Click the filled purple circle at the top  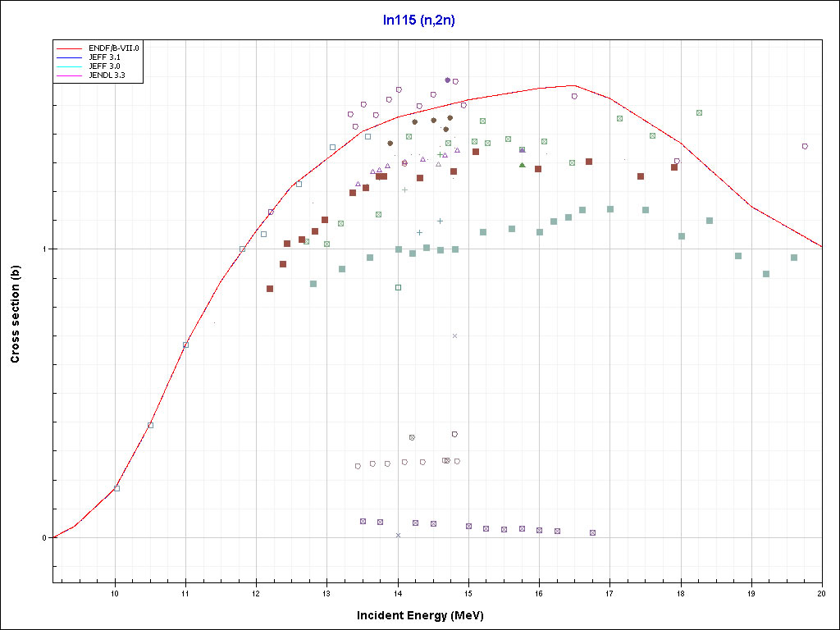(x=447, y=80)
